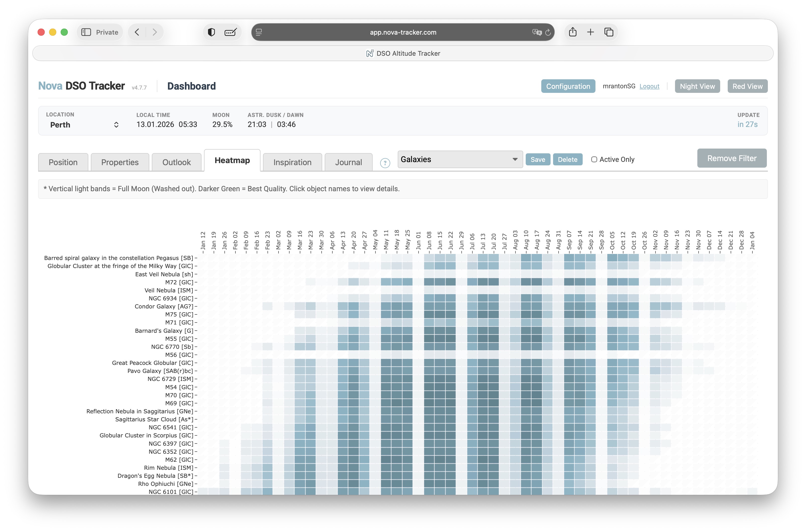Click the Condor Galaxy [AG?] row label
The height and width of the screenshot is (532, 806).
[164, 306]
